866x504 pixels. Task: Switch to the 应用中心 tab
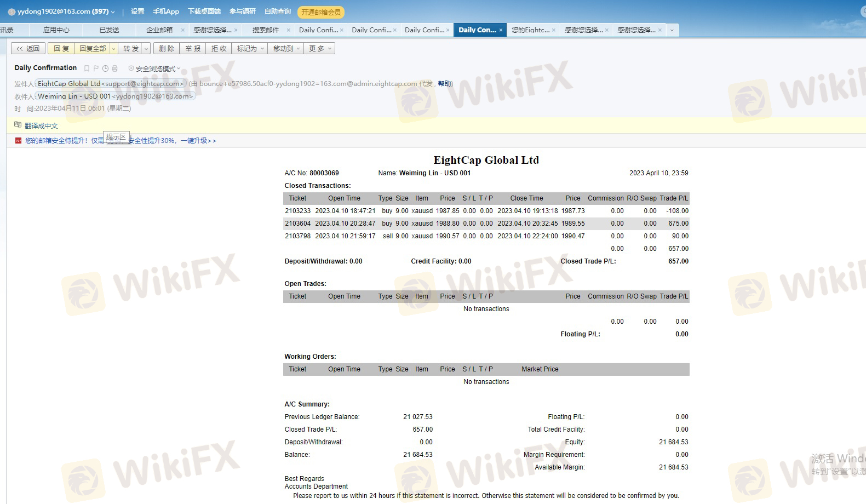click(56, 30)
